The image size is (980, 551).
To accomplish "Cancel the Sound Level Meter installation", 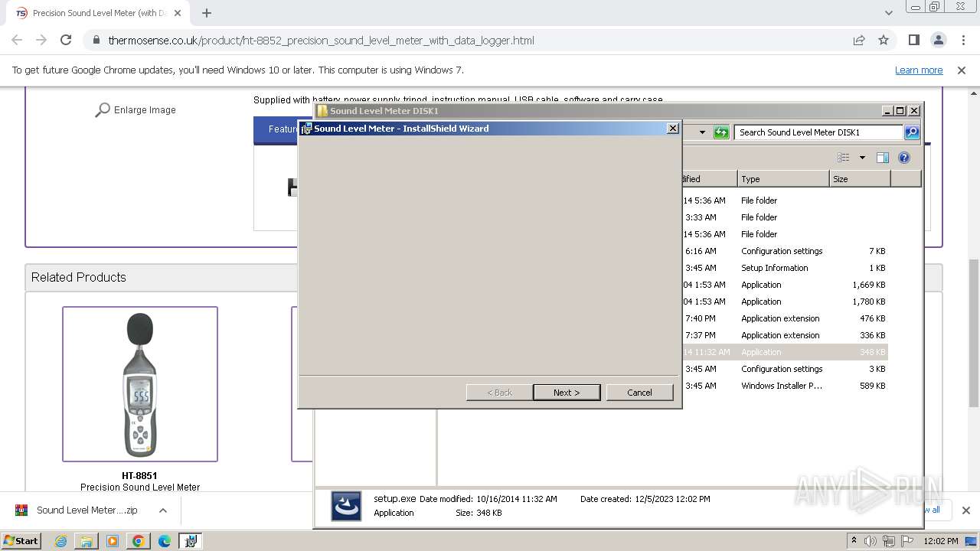I will (639, 393).
